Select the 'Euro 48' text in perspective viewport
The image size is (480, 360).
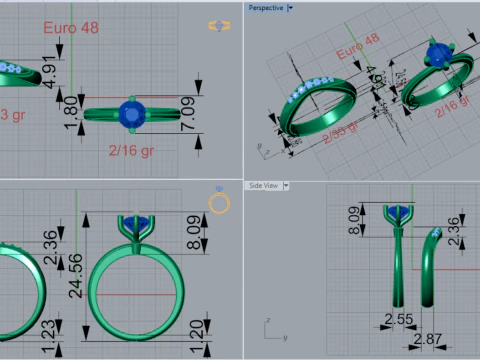point(357,46)
